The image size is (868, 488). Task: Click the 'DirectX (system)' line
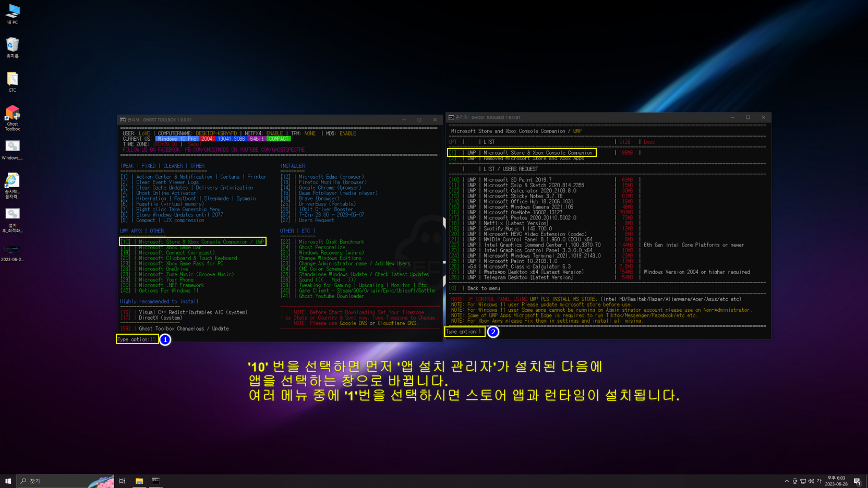click(151, 318)
